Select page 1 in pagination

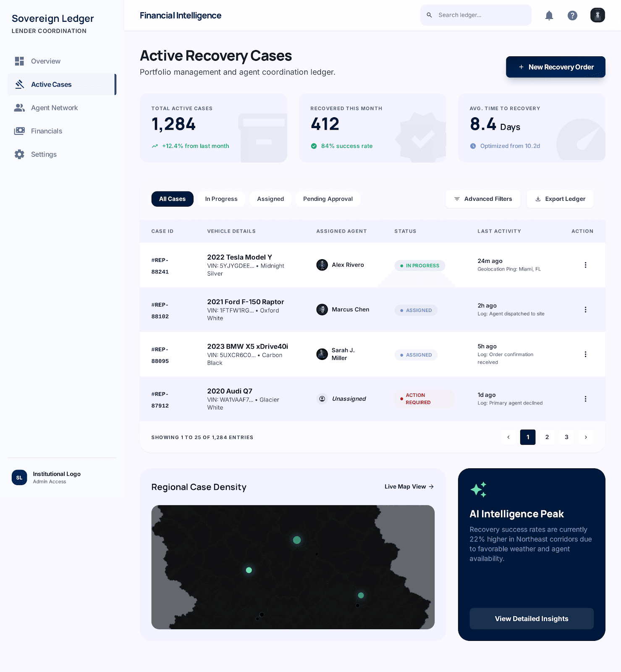[x=528, y=437]
